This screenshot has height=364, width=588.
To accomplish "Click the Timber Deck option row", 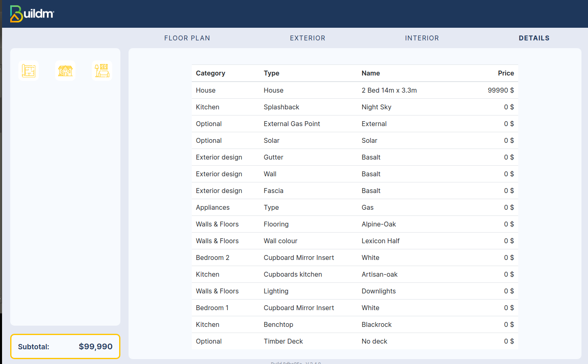I will 355,341.
